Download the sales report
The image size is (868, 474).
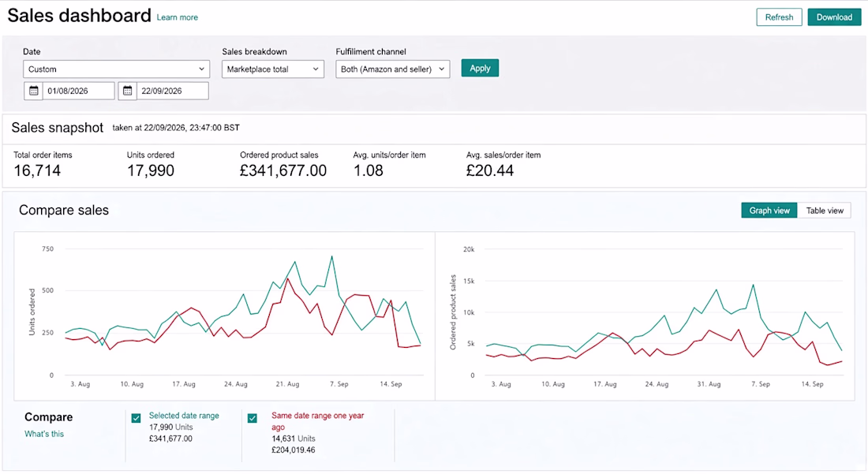tap(834, 17)
